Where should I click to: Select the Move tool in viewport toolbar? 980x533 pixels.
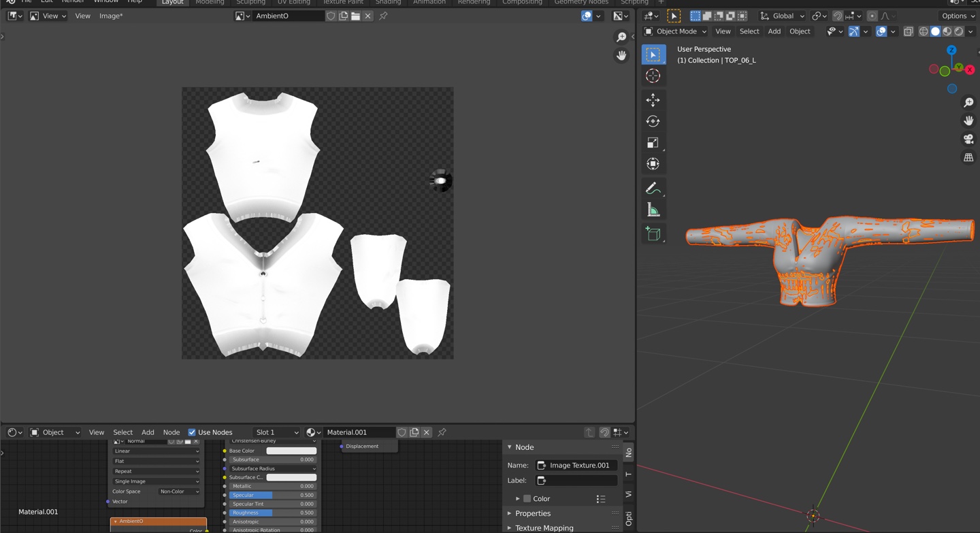[x=653, y=100]
